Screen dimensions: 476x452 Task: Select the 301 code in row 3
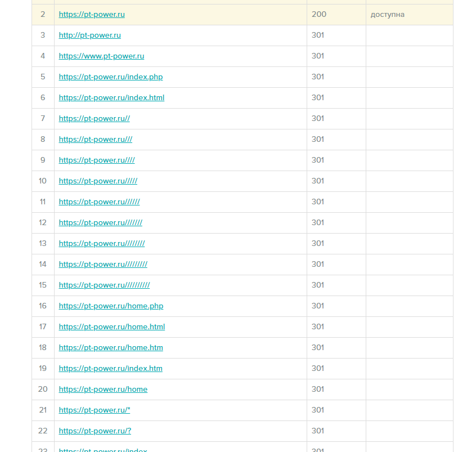coord(318,35)
